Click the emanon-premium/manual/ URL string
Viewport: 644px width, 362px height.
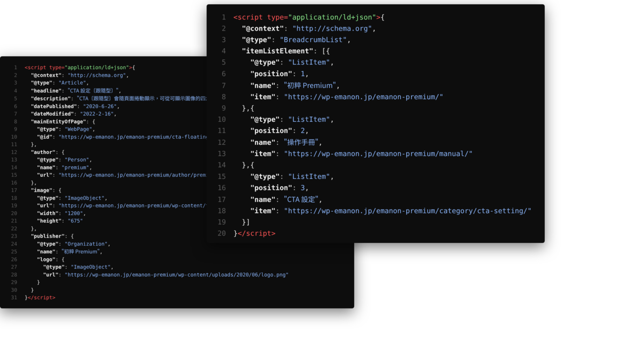[378, 154]
